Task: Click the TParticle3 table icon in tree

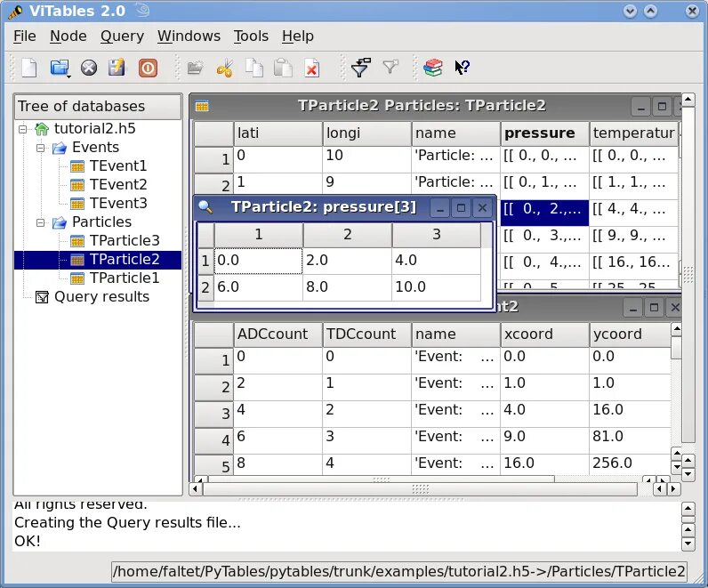Action: (x=77, y=241)
